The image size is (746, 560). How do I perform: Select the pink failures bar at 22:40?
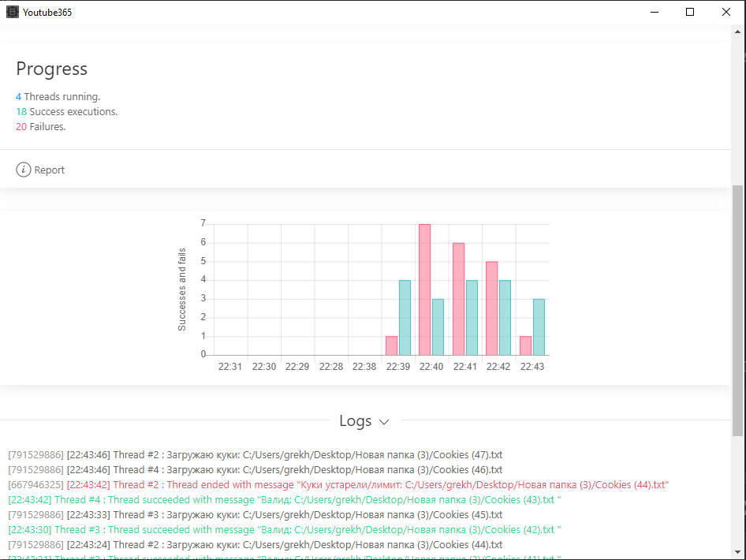(424, 289)
